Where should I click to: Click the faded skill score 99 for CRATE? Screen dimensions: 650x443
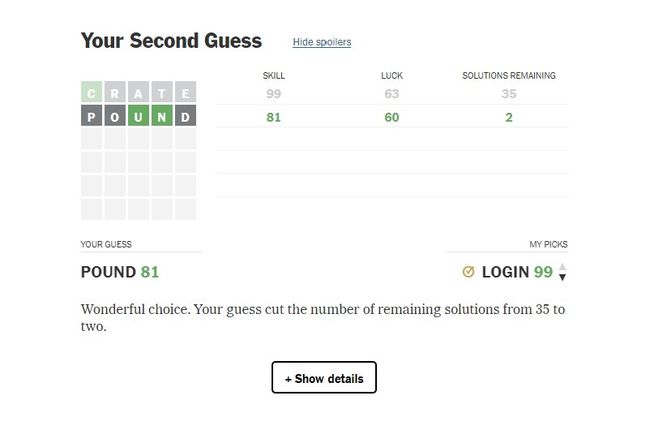pyautogui.click(x=273, y=94)
